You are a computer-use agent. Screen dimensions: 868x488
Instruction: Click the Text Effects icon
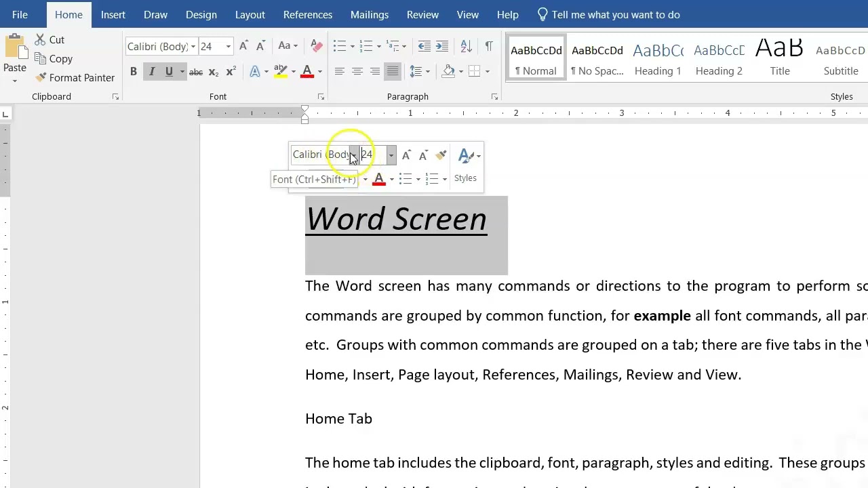(255, 71)
